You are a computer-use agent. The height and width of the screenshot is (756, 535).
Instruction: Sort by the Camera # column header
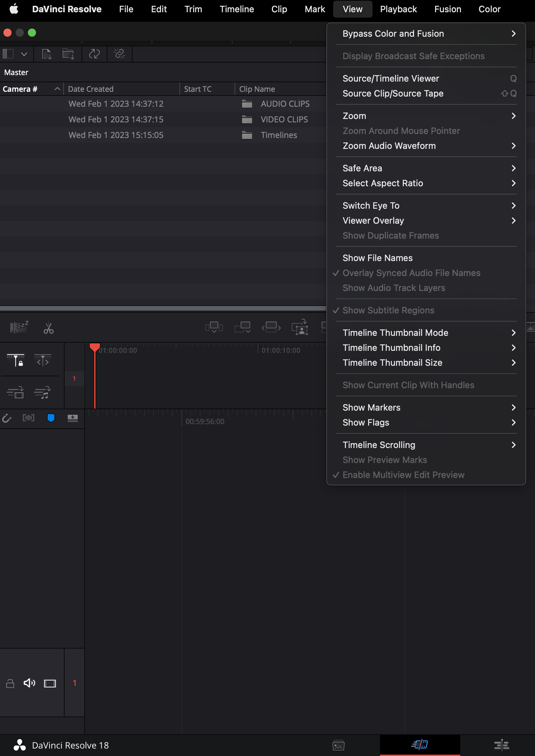pyautogui.click(x=32, y=89)
